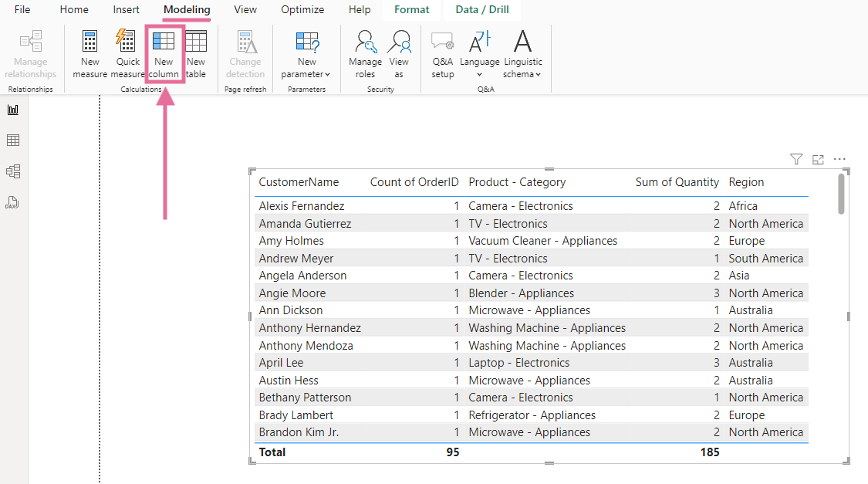Click the table's vertical scrollbar
This screenshot has width=868, height=484.
tap(841, 194)
